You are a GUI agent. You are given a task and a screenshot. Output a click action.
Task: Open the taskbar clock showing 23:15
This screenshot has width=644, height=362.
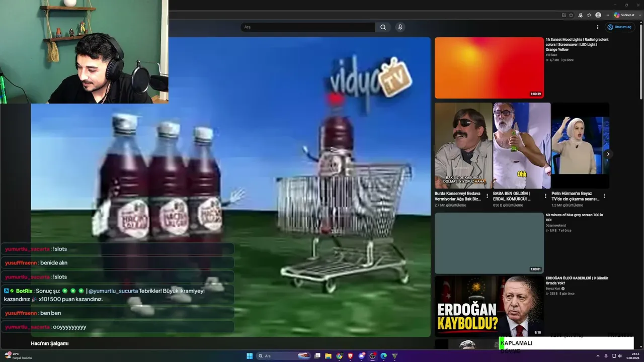[x=632, y=356]
